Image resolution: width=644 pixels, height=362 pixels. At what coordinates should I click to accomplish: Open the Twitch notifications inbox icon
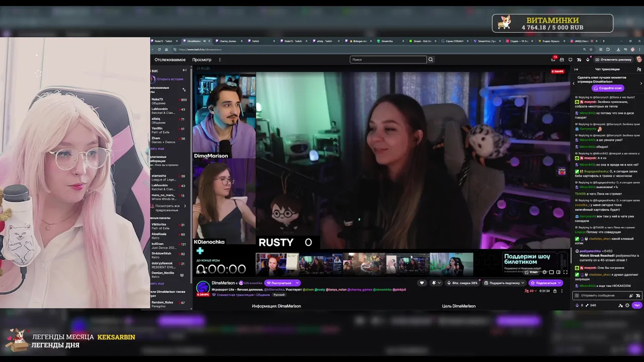(553, 59)
